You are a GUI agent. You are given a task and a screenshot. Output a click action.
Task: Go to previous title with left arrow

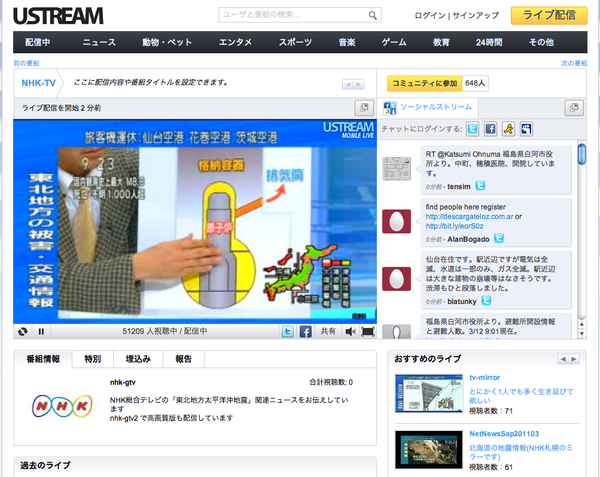tap(347, 84)
